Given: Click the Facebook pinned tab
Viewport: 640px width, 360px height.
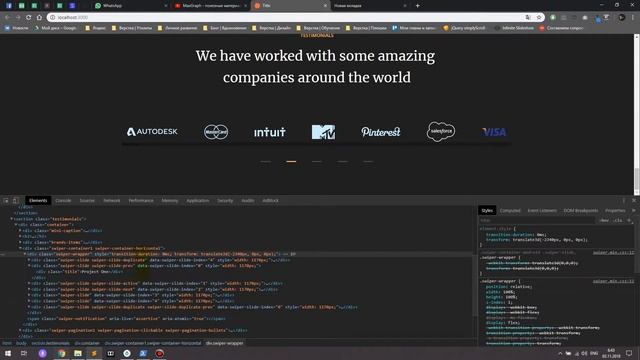Looking at the screenshot, I should click(9, 6).
